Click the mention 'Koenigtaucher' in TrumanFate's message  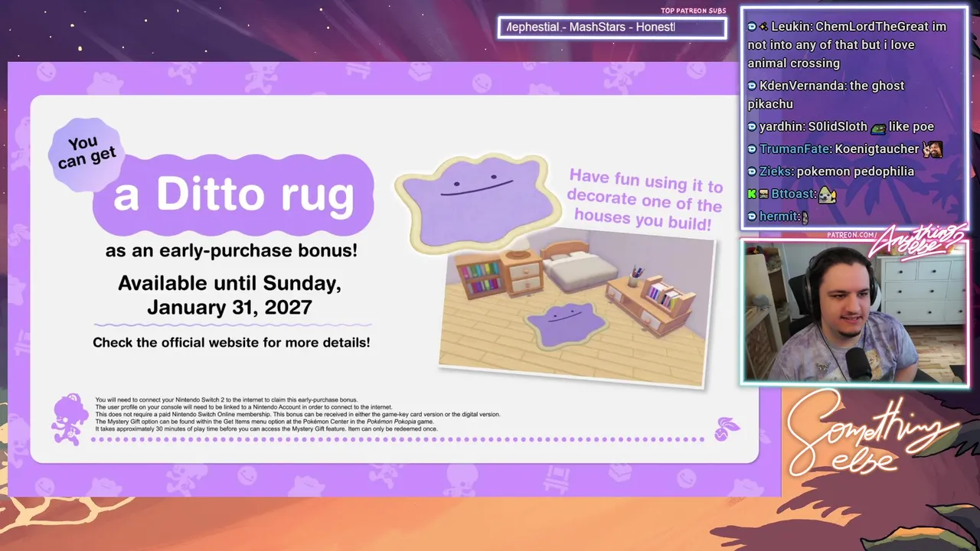coord(877,149)
